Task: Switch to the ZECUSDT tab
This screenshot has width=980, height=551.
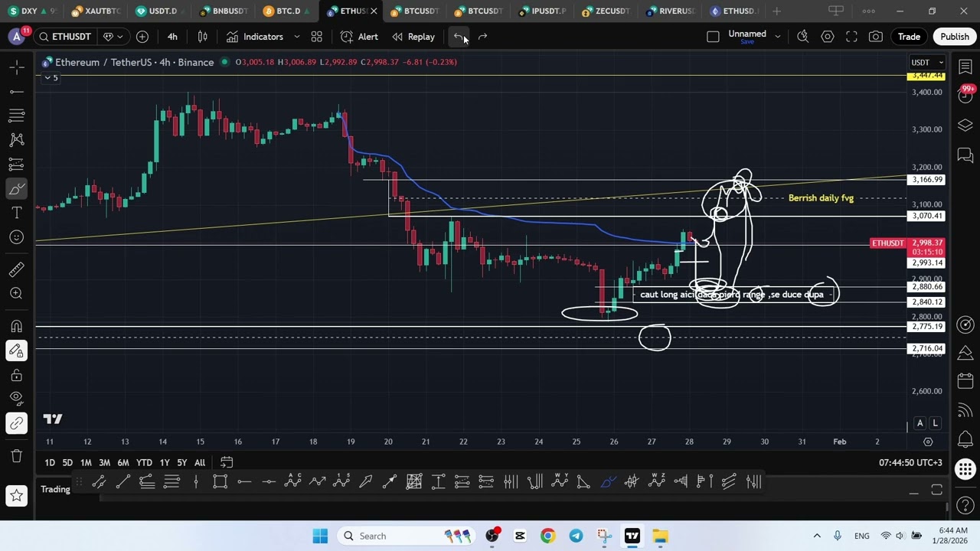Action: [606, 11]
